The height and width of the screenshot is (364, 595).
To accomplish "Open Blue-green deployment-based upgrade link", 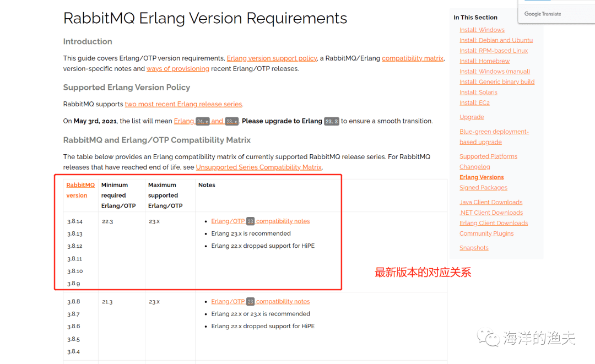I will click(494, 137).
